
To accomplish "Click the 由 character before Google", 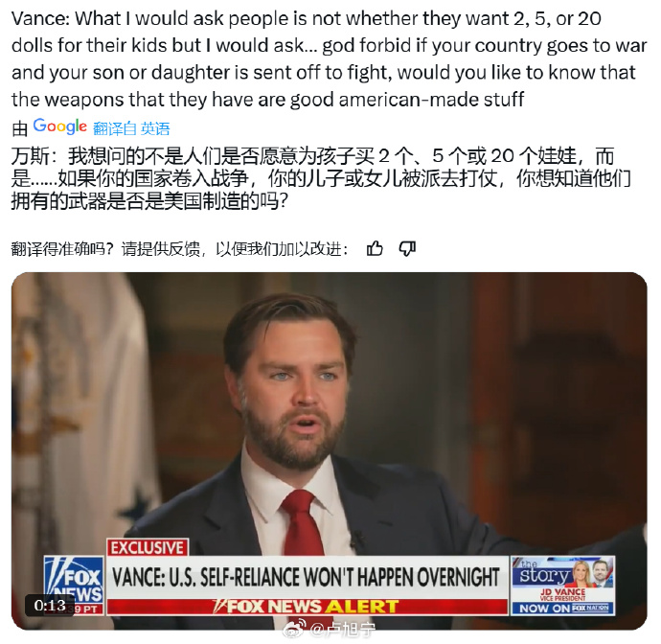I will pyautogui.click(x=20, y=128).
